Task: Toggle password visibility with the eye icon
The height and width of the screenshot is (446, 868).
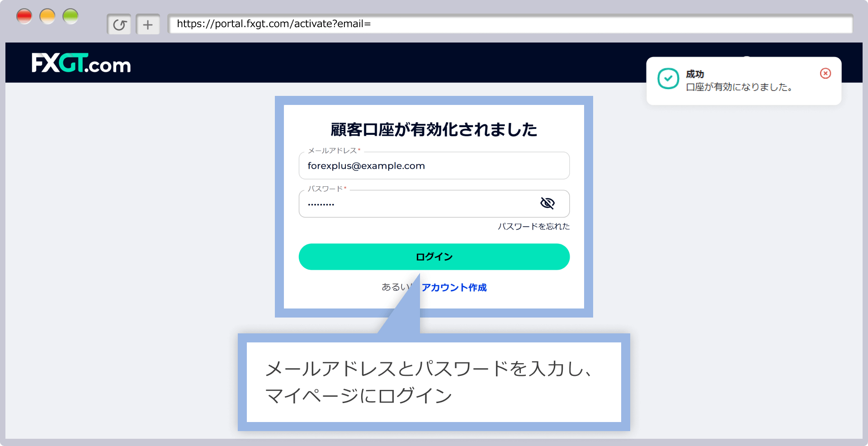Action: coord(547,204)
